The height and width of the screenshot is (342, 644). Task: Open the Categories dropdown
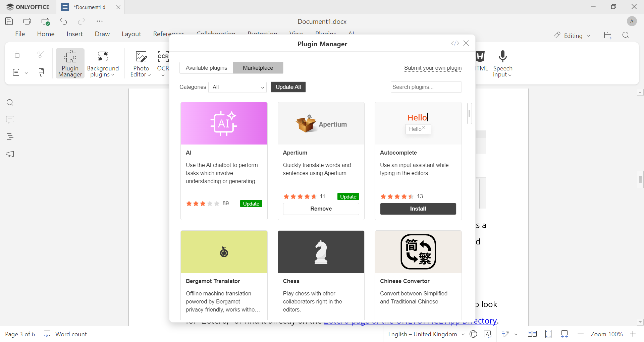[x=237, y=87]
